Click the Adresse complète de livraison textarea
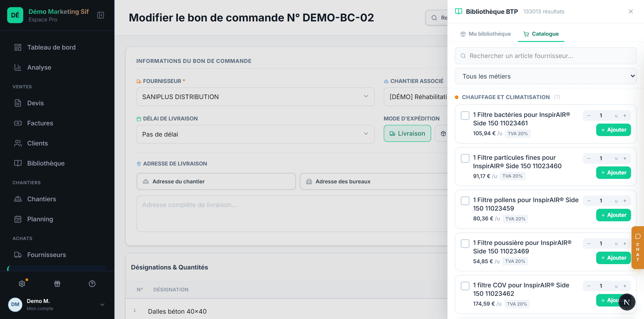Screen dimensions: 644x319 click(x=292, y=214)
